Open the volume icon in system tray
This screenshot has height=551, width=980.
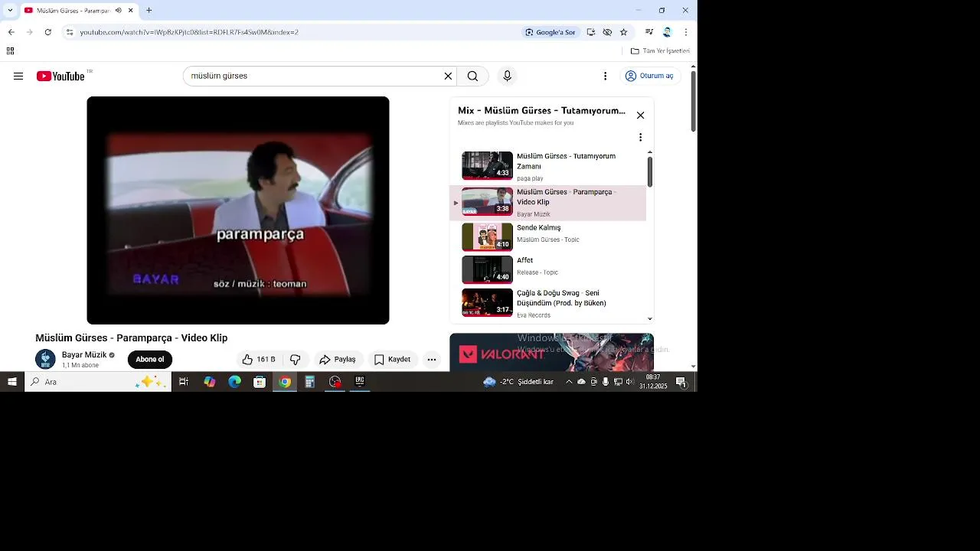[630, 382]
